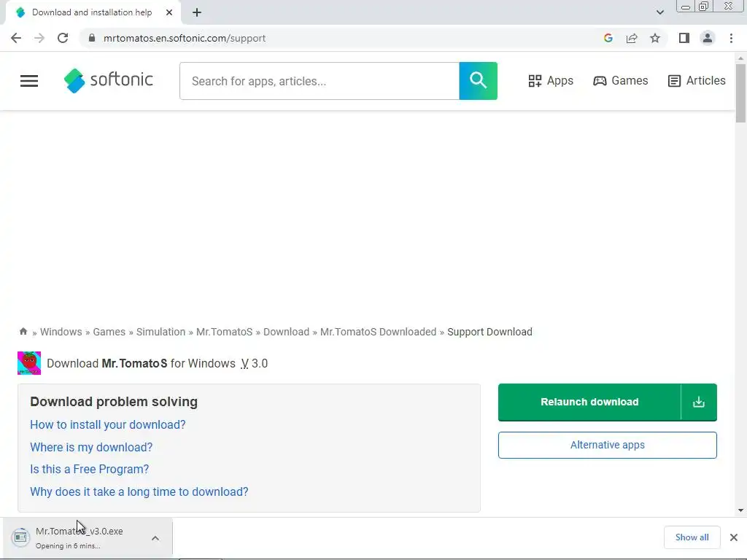Select the Download and installation help tab

click(93, 13)
